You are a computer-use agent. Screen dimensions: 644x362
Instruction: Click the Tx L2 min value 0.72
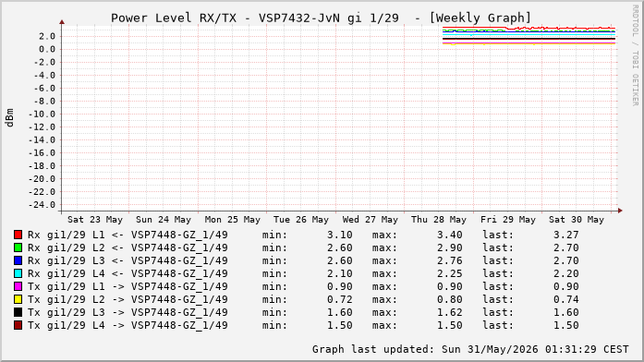tap(340, 299)
